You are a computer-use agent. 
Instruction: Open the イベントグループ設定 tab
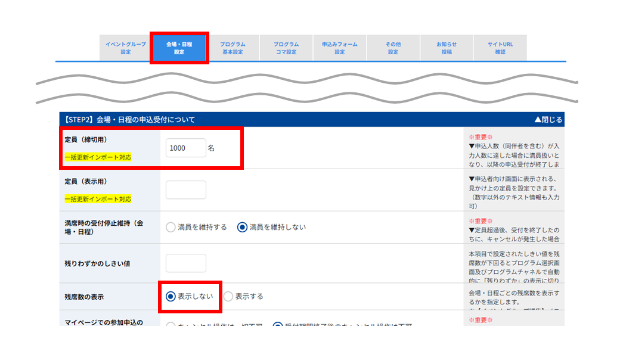pos(126,48)
